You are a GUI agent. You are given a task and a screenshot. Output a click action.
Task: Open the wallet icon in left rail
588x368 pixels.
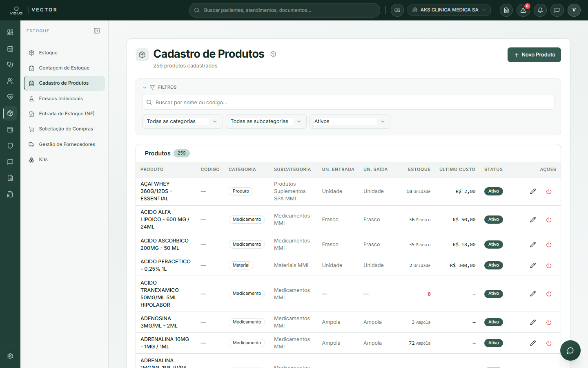pos(10,130)
